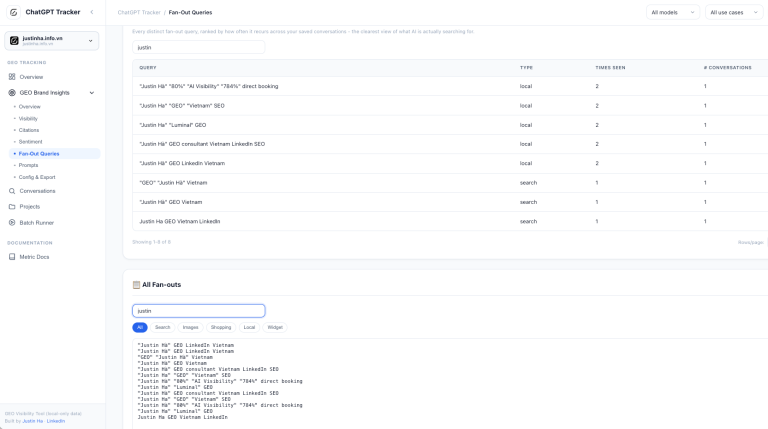Click the Conversations search icon
The image size is (768, 429).
click(12, 191)
